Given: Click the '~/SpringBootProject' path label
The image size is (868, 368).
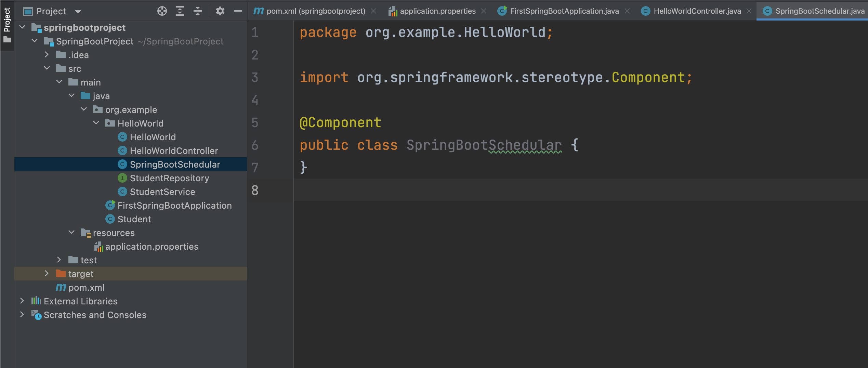Looking at the screenshot, I should tap(180, 41).
